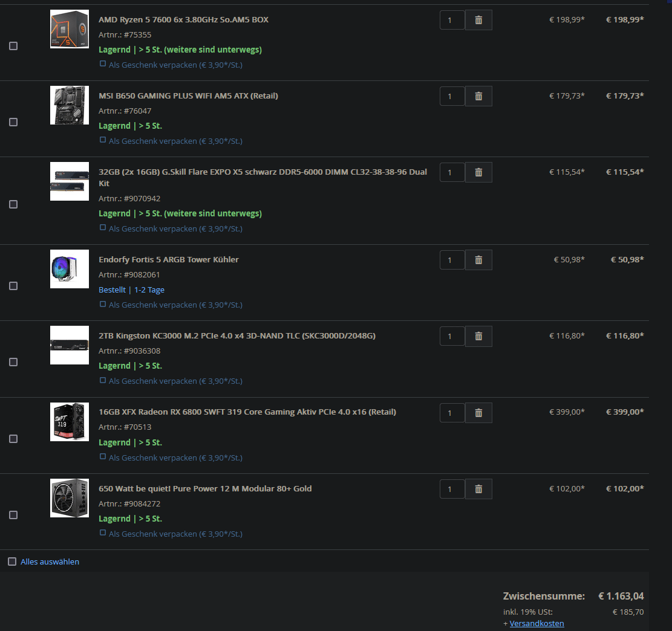Click article number #70513

(137, 427)
